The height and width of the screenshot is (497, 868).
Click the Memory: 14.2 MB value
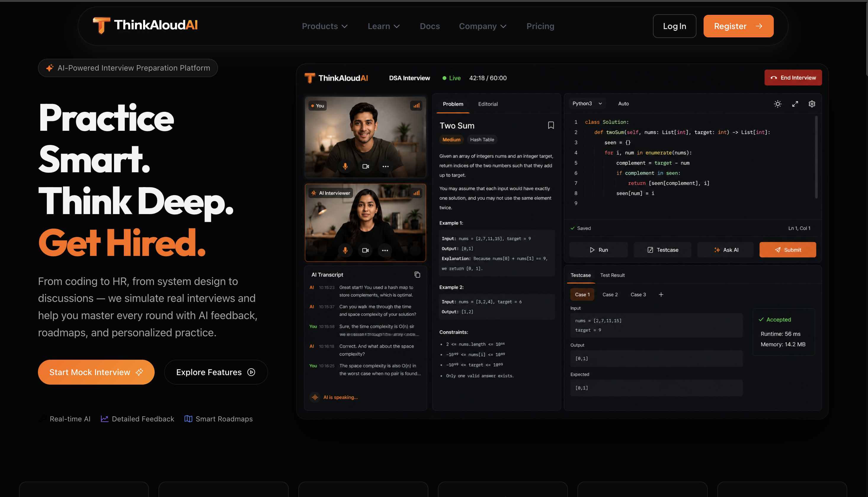click(783, 344)
